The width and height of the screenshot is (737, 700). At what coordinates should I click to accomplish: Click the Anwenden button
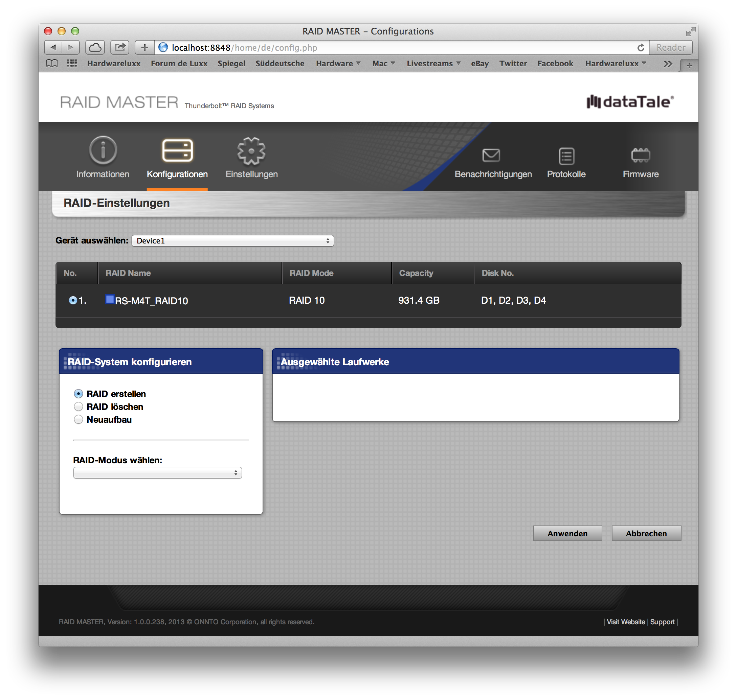[x=567, y=533]
